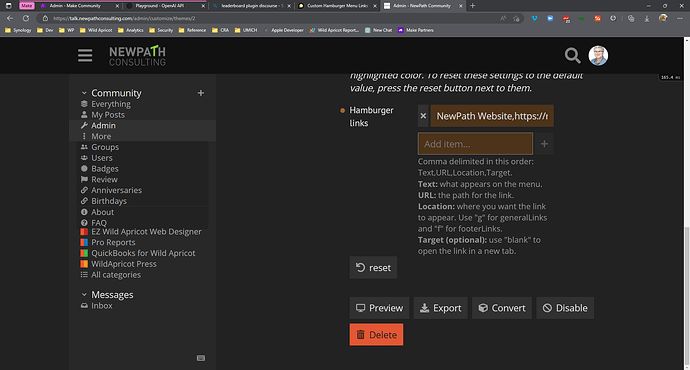Screen dimensions: 690x370
Task: Expand the More sidebar menu
Action: (143, 136)
